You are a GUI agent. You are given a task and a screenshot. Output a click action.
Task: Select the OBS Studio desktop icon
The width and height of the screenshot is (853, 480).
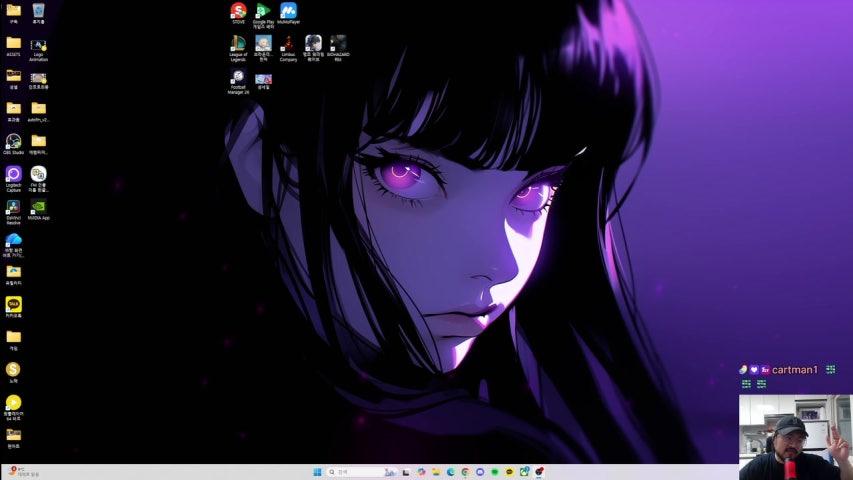click(x=13, y=141)
